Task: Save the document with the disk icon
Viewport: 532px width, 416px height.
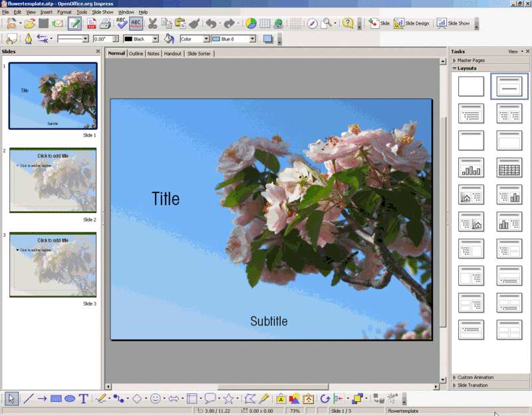Action: click(43, 23)
